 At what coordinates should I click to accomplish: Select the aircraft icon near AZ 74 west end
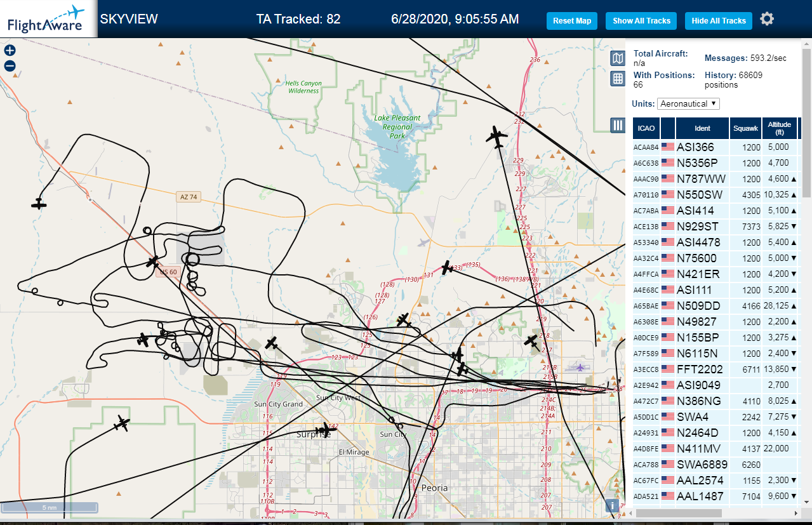point(39,204)
